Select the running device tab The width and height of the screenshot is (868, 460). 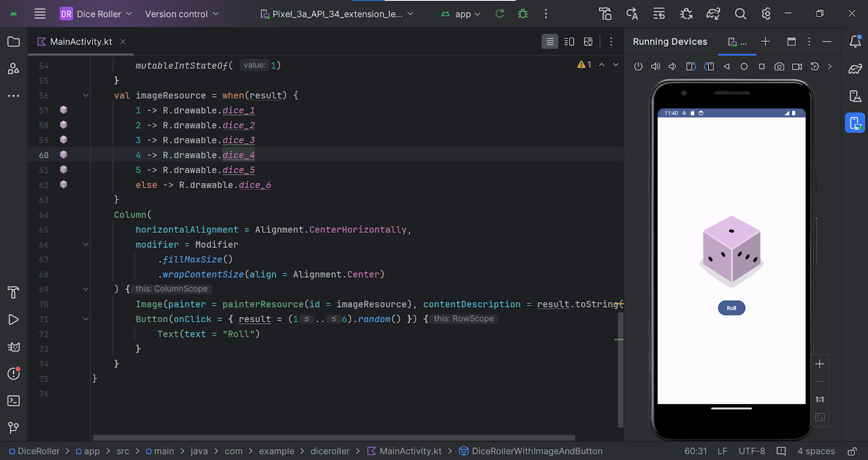click(737, 42)
